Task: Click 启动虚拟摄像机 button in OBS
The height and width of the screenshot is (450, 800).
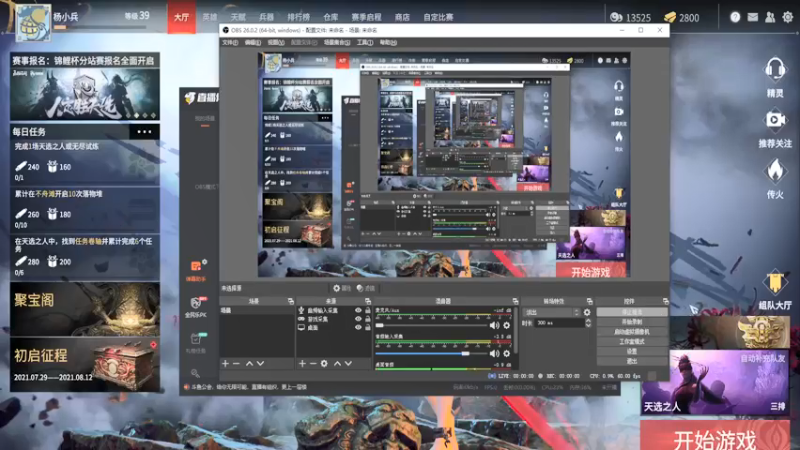Action: click(632, 332)
